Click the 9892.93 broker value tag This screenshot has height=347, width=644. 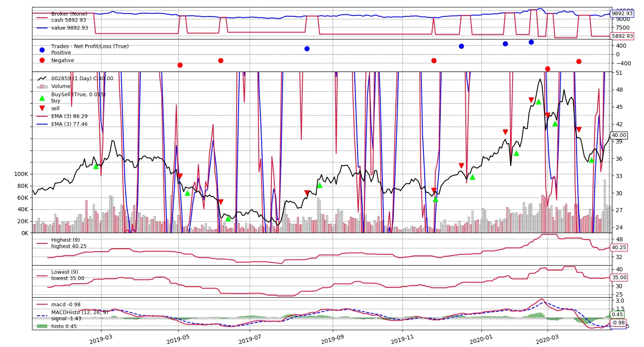tap(622, 14)
